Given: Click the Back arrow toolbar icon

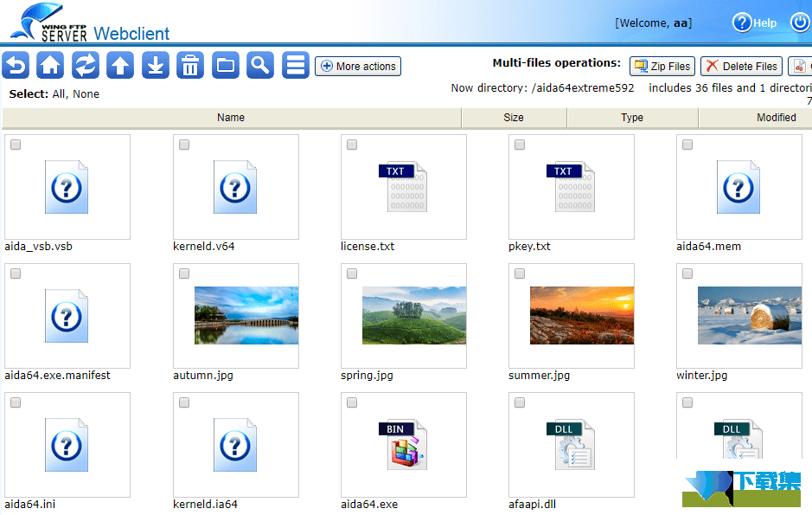Looking at the screenshot, I should [x=16, y=65].
